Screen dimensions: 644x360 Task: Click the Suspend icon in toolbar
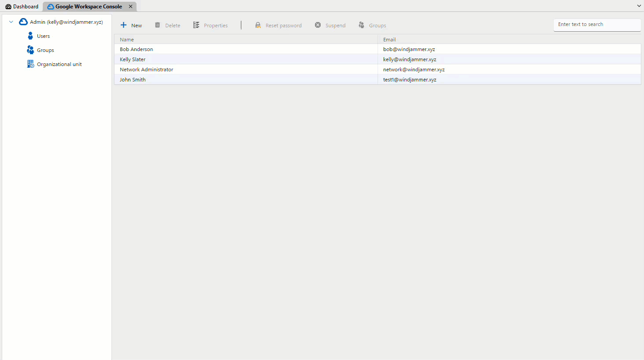[x=318, y=25]
